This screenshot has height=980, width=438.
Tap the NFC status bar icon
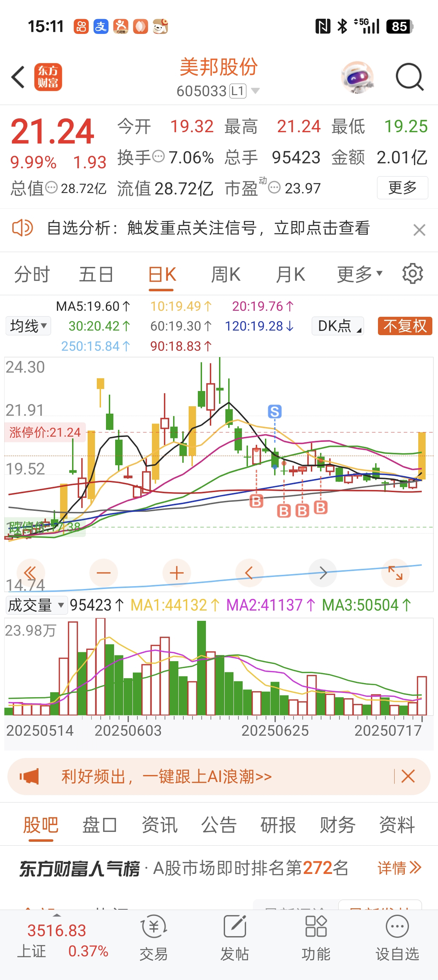point(323,26)
